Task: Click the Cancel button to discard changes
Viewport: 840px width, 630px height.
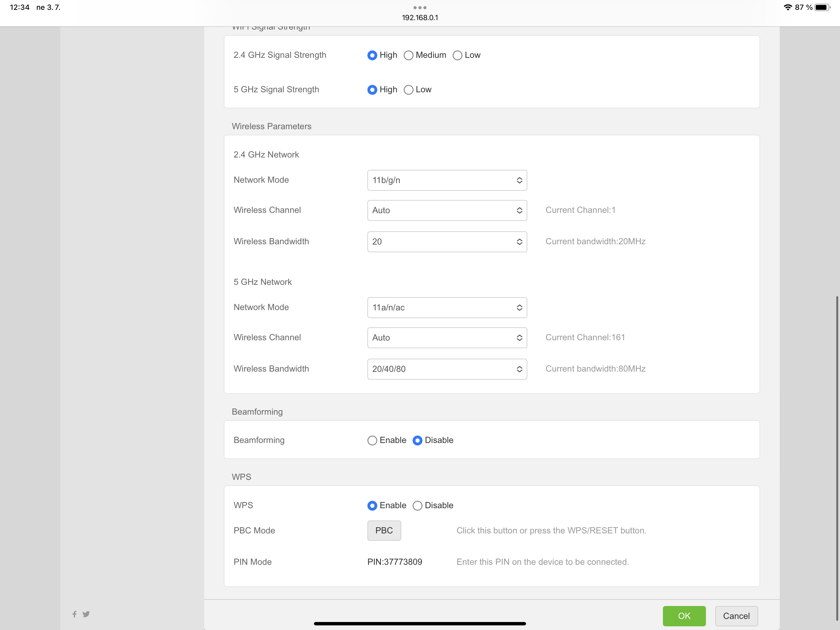Action: click(736, 615)
